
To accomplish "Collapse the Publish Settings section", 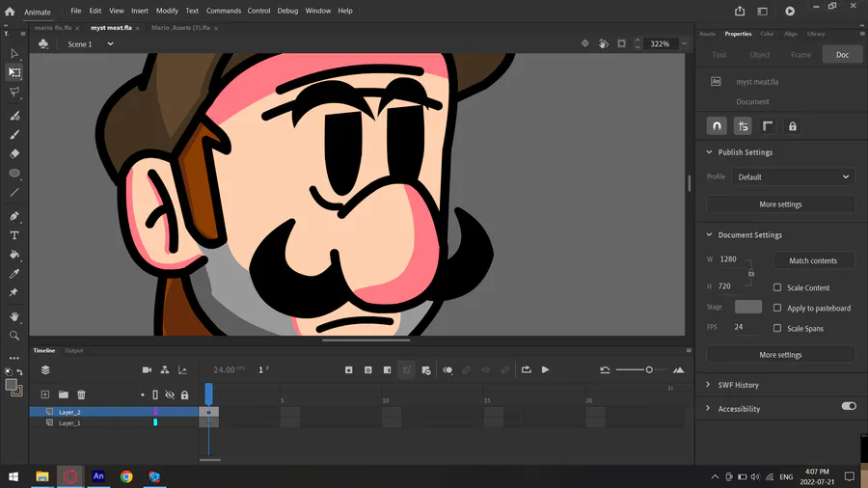I will [x=709, y=152].
